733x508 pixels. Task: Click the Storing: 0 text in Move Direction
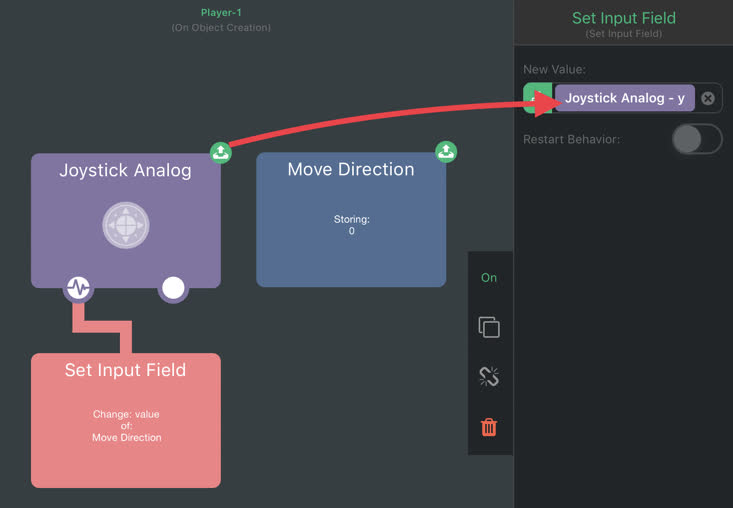(x=352, y=225)
